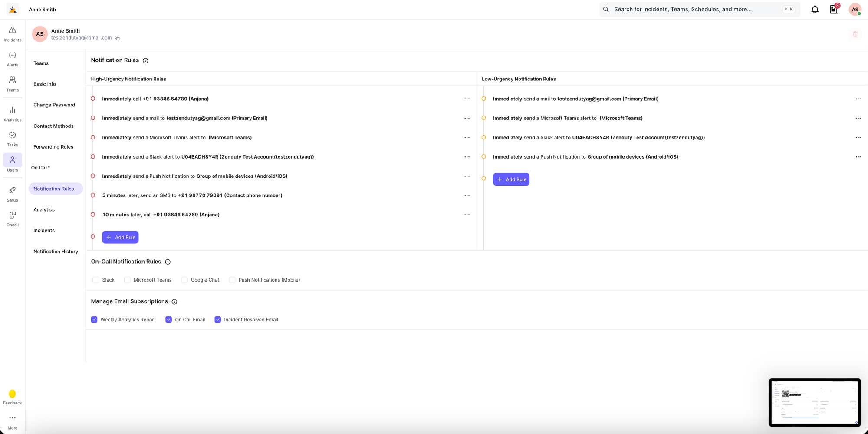Open Basic Info section
The width and height of the screenshot is (868, 434).
(x=45, y=84)
